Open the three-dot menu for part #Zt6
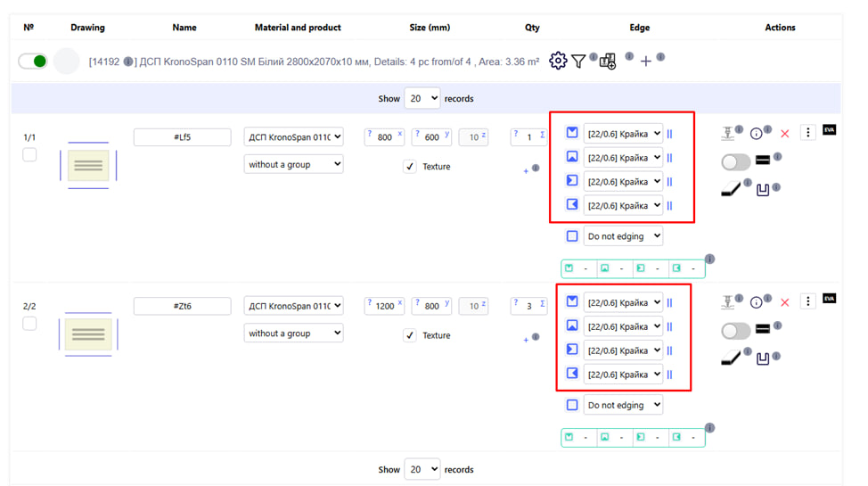 (808, 301)
